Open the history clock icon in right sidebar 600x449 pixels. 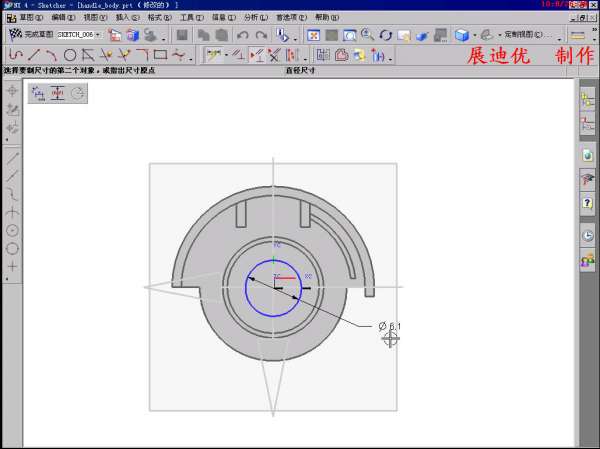tap(588, 236)
